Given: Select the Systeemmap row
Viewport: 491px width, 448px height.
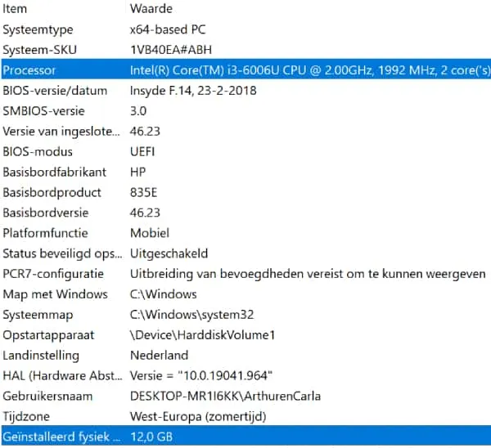Looking at the screenshot, I should (38, 315).
